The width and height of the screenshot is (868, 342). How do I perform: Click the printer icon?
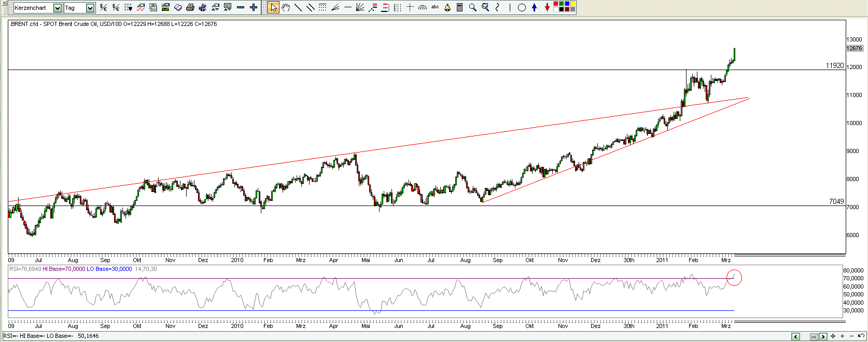[190, 7]
